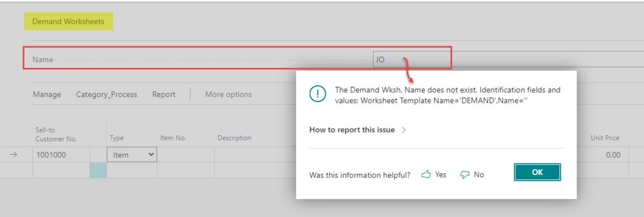Click the empty Item No. cell in first row

pyautogui.click(x=185, y=155)
